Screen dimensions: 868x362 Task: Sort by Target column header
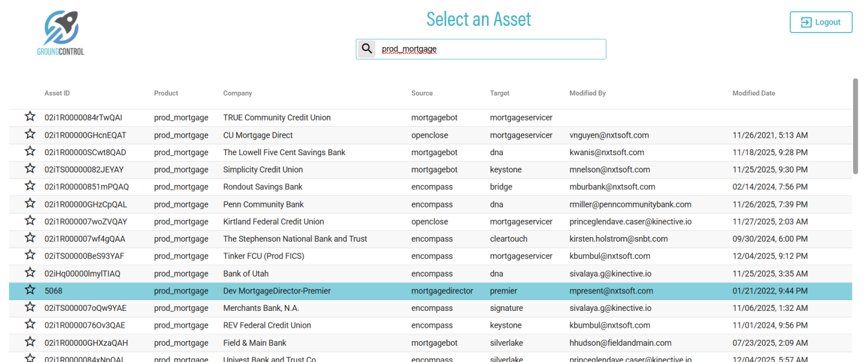tap(500, 93)
